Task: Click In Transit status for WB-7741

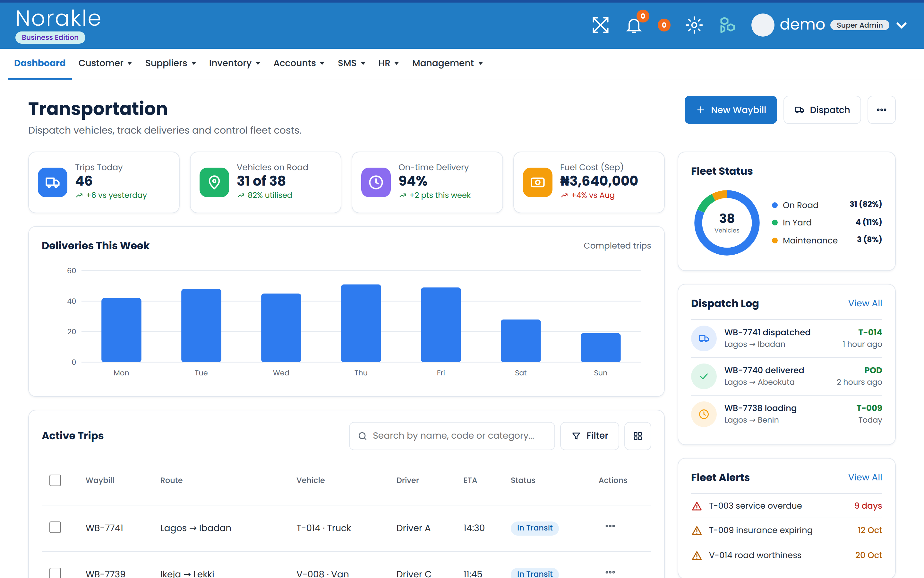Action: pyautogui.click(x=535, y=528)
